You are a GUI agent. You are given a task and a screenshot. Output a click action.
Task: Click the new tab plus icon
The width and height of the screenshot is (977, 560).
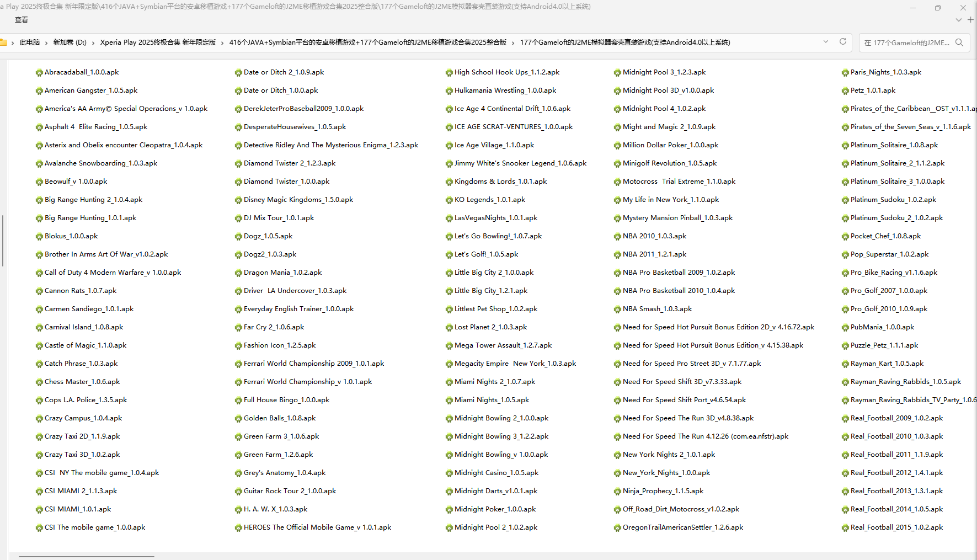click(x=970, y=19)
